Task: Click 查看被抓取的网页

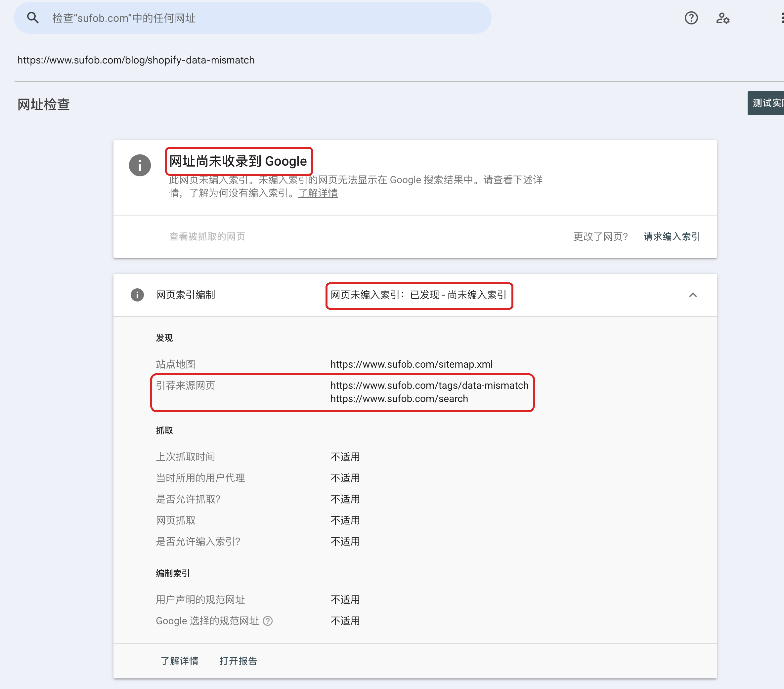Action: (207, 237)
